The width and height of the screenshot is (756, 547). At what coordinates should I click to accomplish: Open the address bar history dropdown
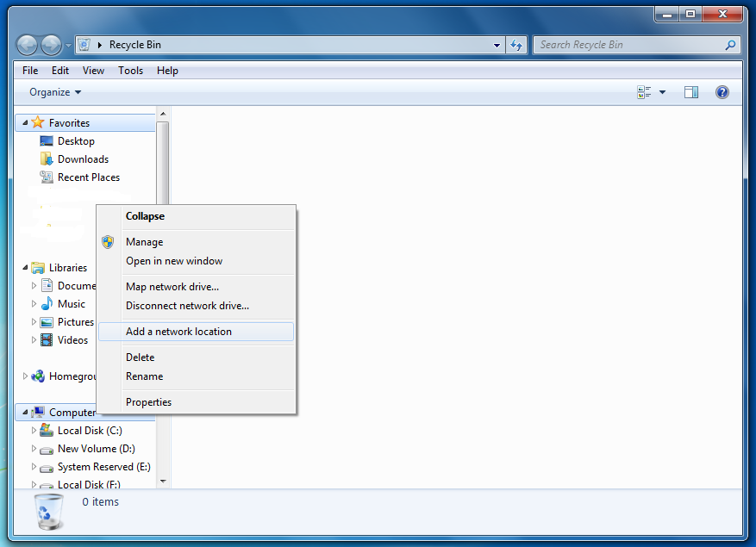click(x=497, y=45)
